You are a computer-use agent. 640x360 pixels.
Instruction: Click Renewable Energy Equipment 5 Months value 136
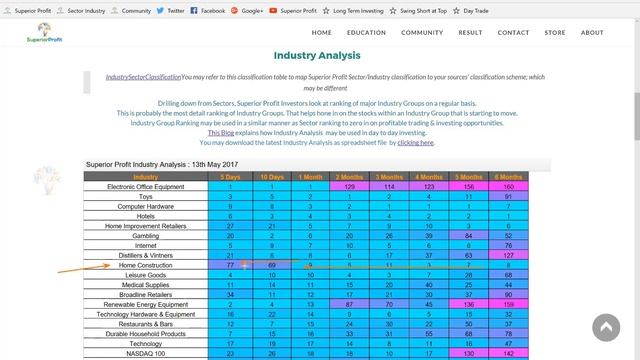(469, 304)
